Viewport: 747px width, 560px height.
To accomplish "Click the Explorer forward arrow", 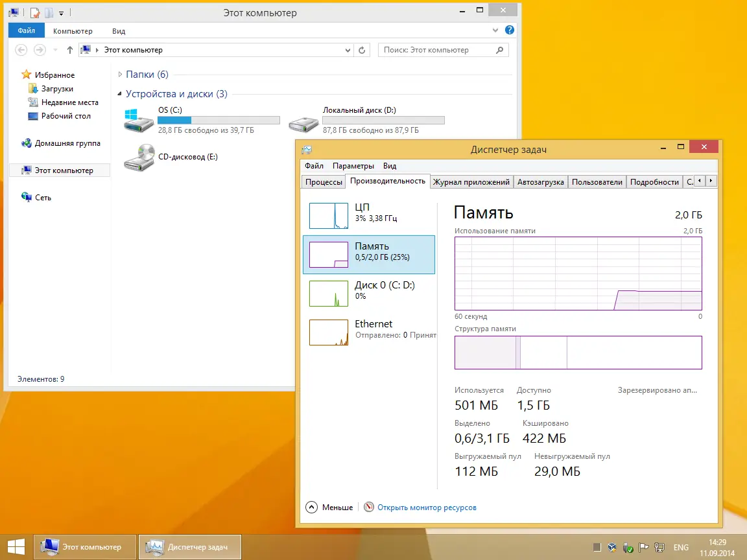I will click(40, 49).
